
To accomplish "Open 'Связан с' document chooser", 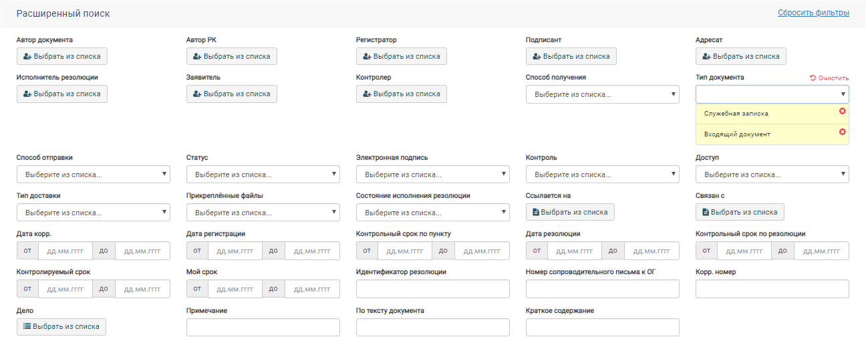I will (739, 213).
